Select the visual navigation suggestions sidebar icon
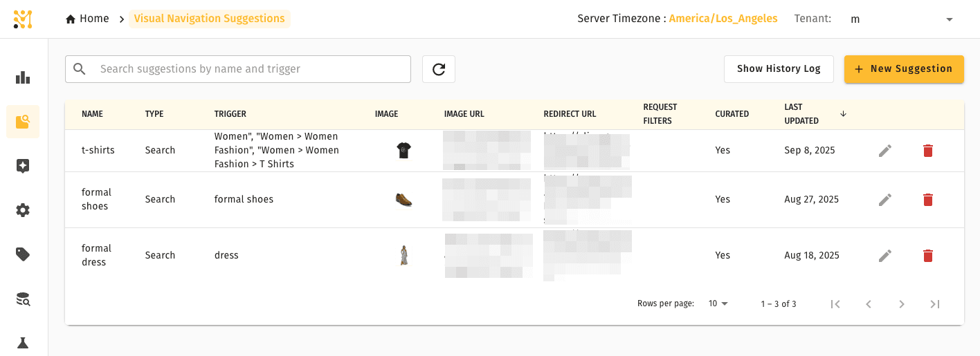The height and width of the screenshot is (356, 980). (23, 122)
